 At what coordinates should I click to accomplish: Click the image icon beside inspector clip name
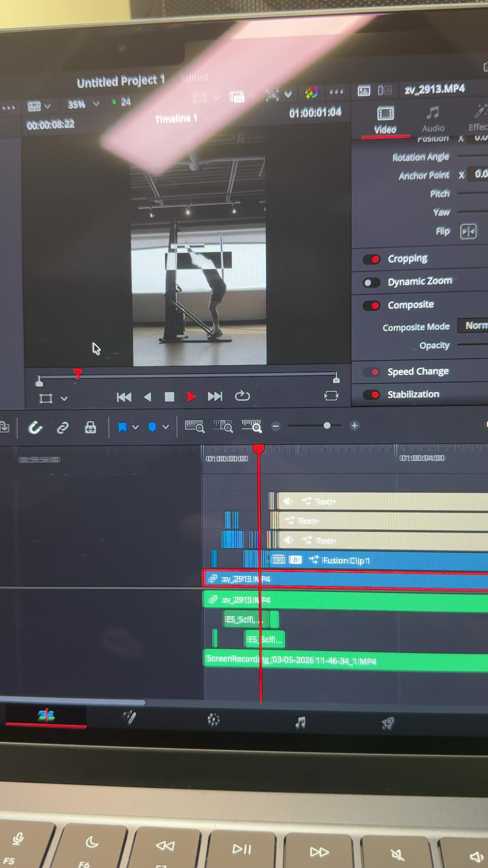coord(364,91)
